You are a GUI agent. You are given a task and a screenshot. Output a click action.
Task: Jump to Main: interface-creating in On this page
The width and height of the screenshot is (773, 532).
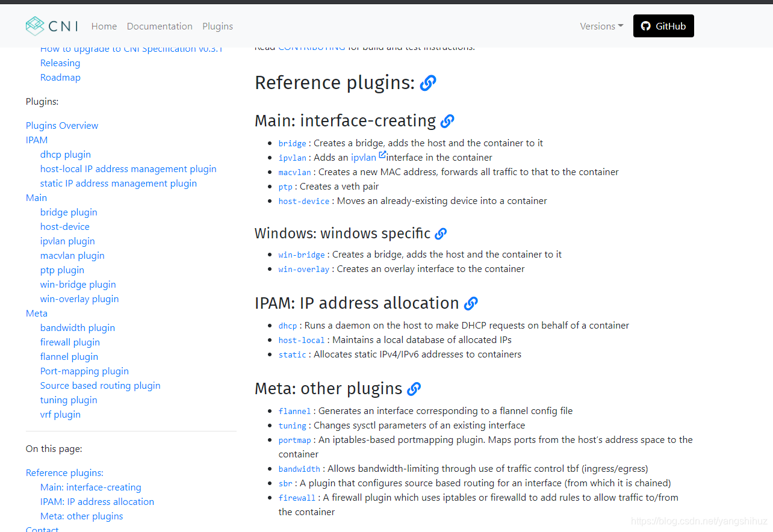coord(91,487)
